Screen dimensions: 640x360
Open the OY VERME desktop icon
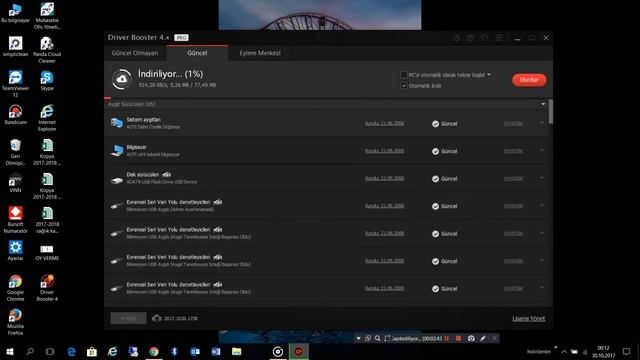coord(47,251)
